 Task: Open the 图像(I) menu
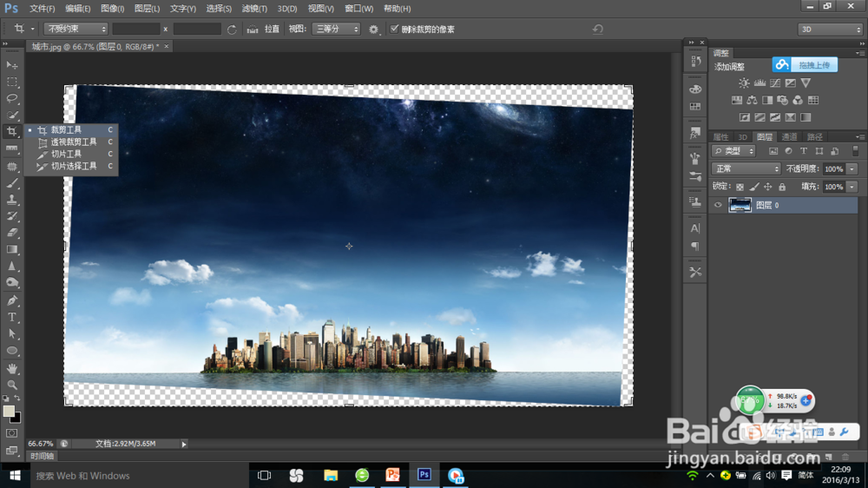[112, 9]
